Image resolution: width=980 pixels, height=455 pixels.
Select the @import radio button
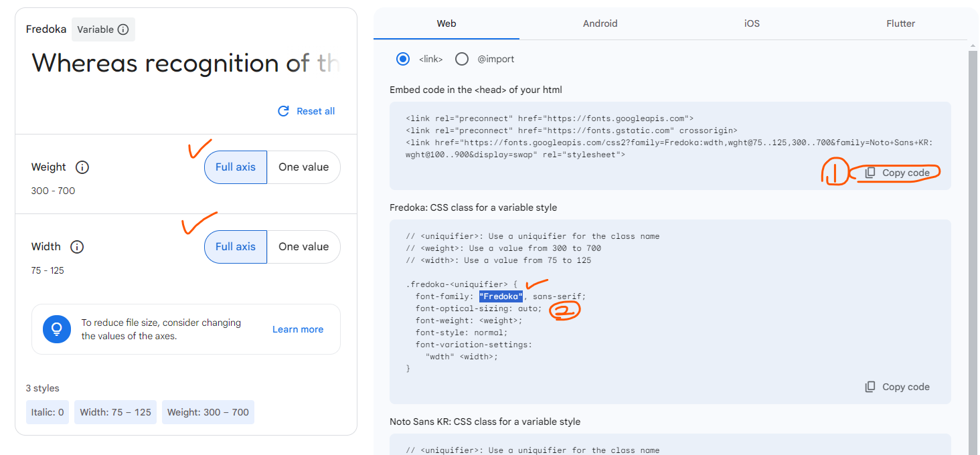coord(462,59)
